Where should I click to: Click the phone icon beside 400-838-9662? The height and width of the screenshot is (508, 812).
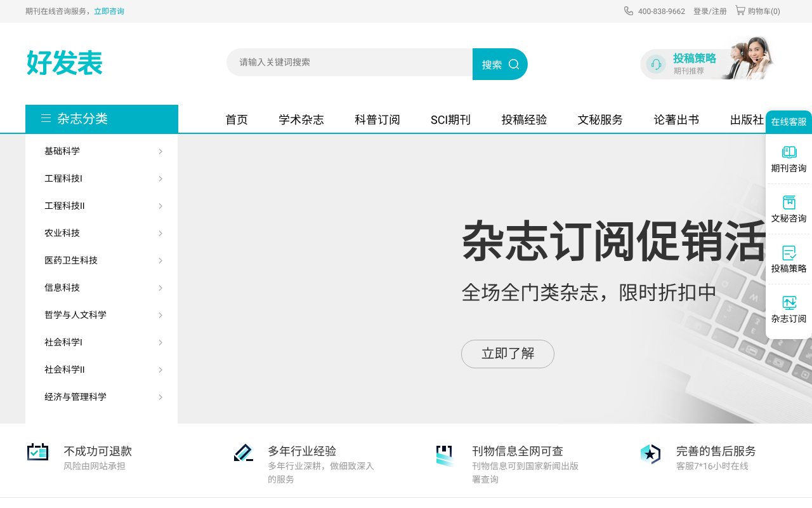[628, 11]
